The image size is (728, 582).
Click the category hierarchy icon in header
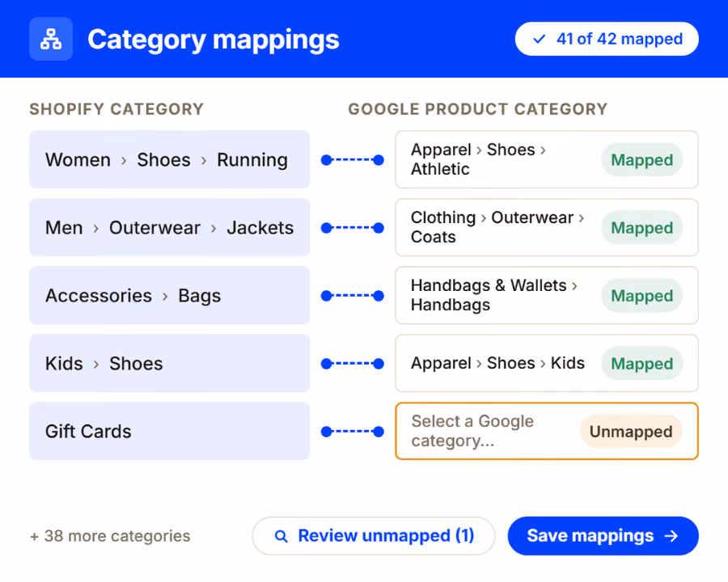(x=51, y=39)
